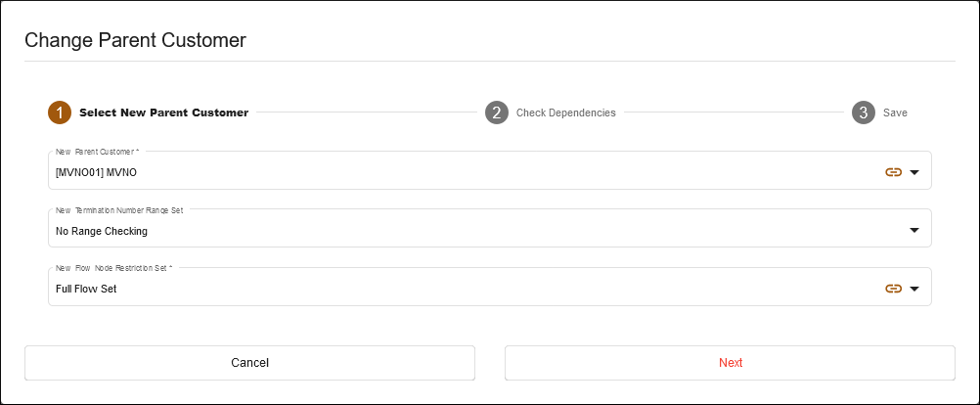Image resolution: width=980 pixels, height=405 pixels.
Task: Jump to the Save step label
Action: tap(895, 112)
